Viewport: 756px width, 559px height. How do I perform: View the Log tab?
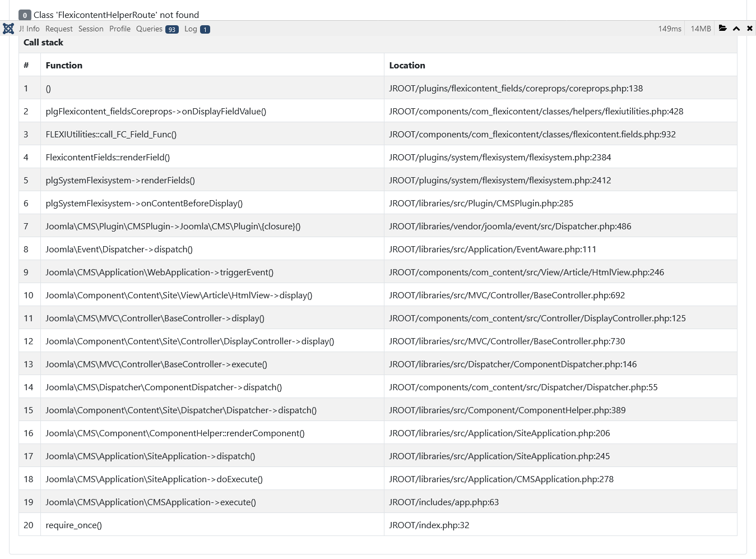[x=191, y=29]
